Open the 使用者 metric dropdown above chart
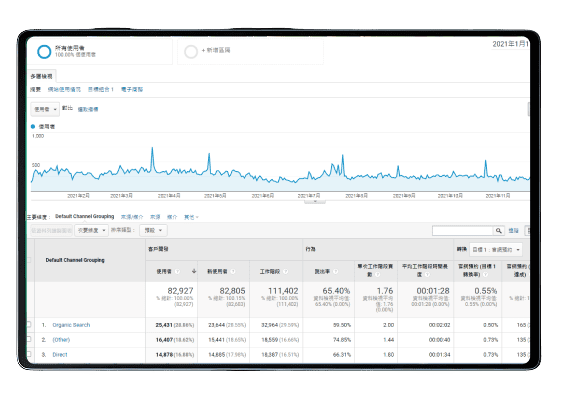The image size is (565, 397). point(45,109)
